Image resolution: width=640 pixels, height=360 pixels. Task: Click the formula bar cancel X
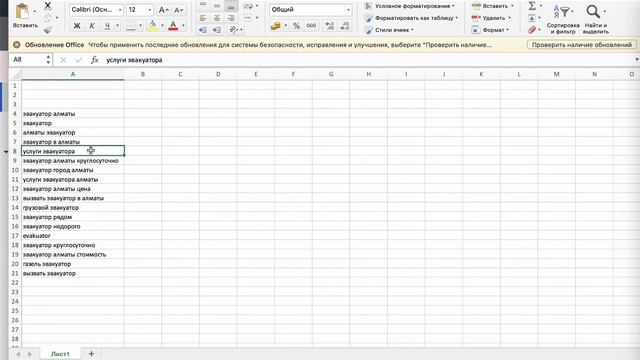(x=63, y=60)
